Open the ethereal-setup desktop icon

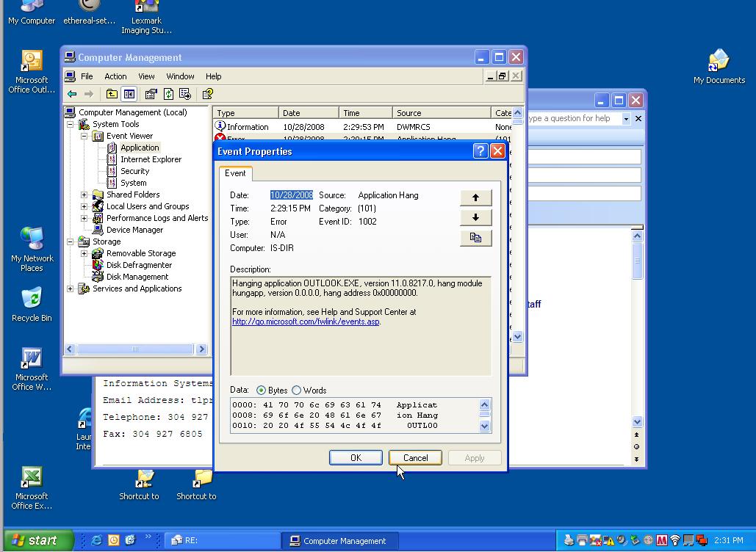point(89,13)
